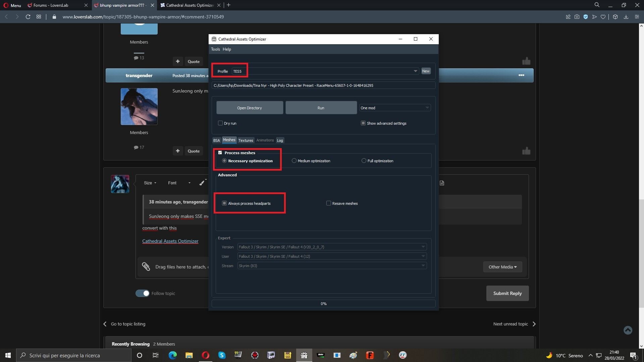The image size is (644, 362).
Task: Click the blue privacy shield icon
Action: (x=586, y=17)
